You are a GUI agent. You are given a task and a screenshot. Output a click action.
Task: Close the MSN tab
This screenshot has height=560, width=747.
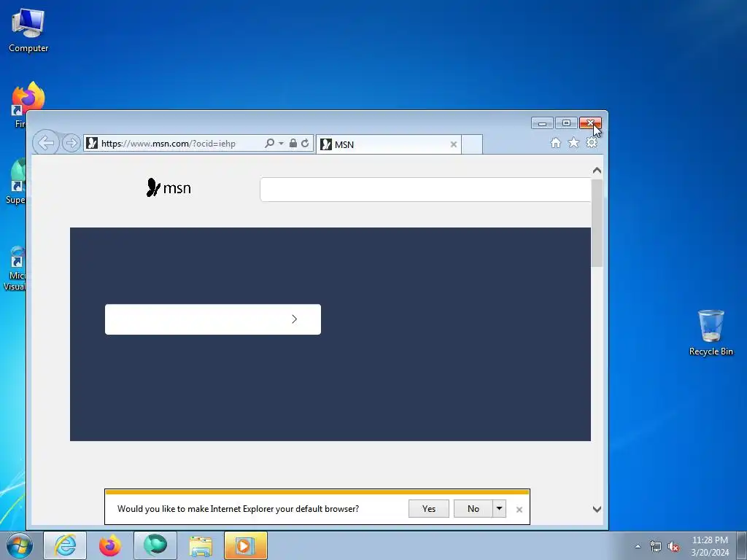454,144
